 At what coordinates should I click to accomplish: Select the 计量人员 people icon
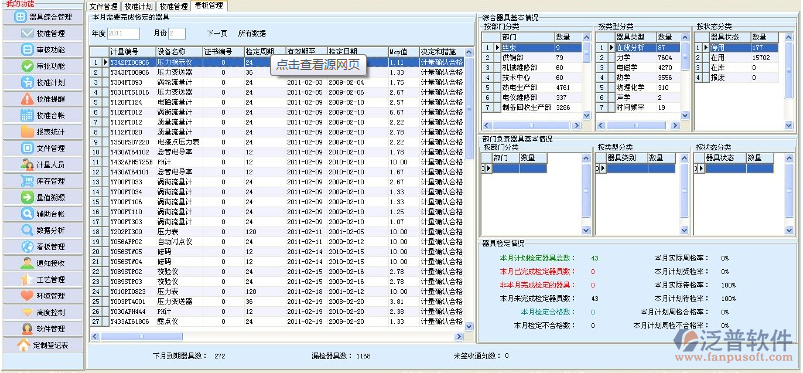(27, 164)
